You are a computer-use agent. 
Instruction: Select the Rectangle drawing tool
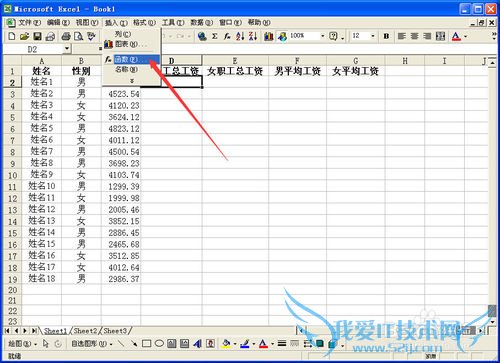(x=146, y=343)
